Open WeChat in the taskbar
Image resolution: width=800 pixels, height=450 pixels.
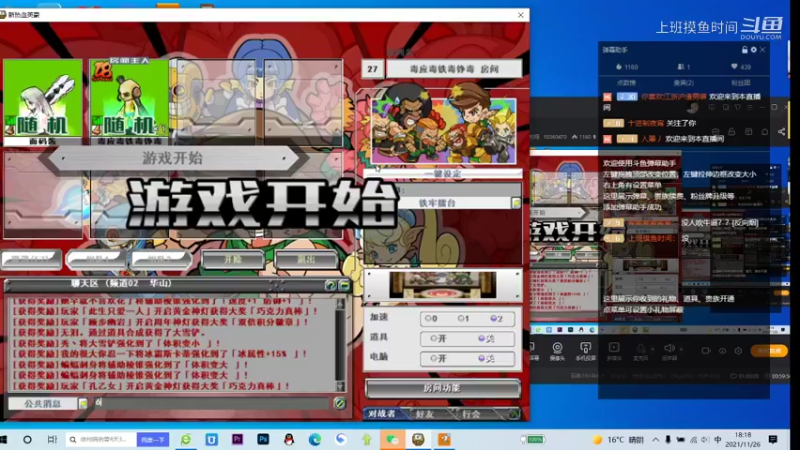point(392,439)
